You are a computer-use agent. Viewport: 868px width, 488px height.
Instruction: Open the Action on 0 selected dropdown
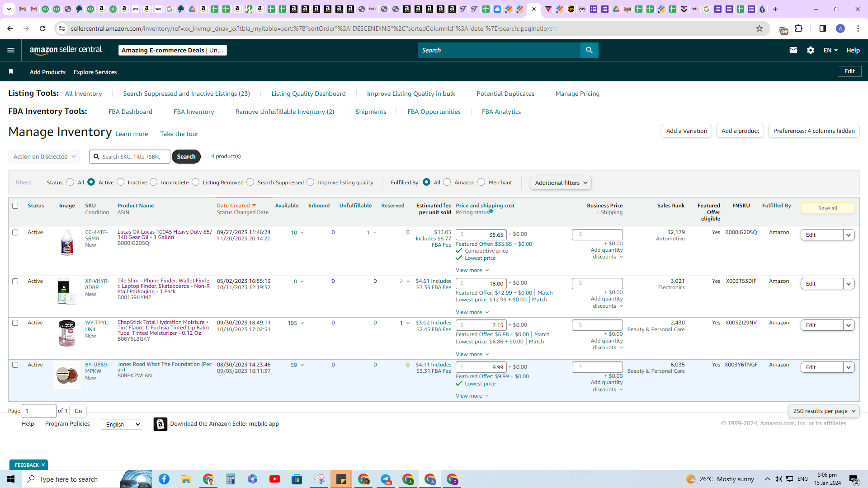coord(44,157)
